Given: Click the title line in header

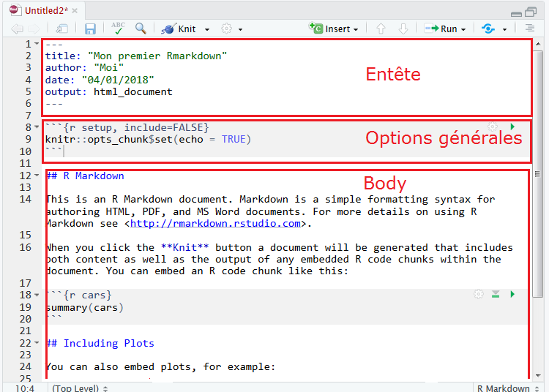Looking at the screenshot, I should pyautogui.click(x=136, y=56).
